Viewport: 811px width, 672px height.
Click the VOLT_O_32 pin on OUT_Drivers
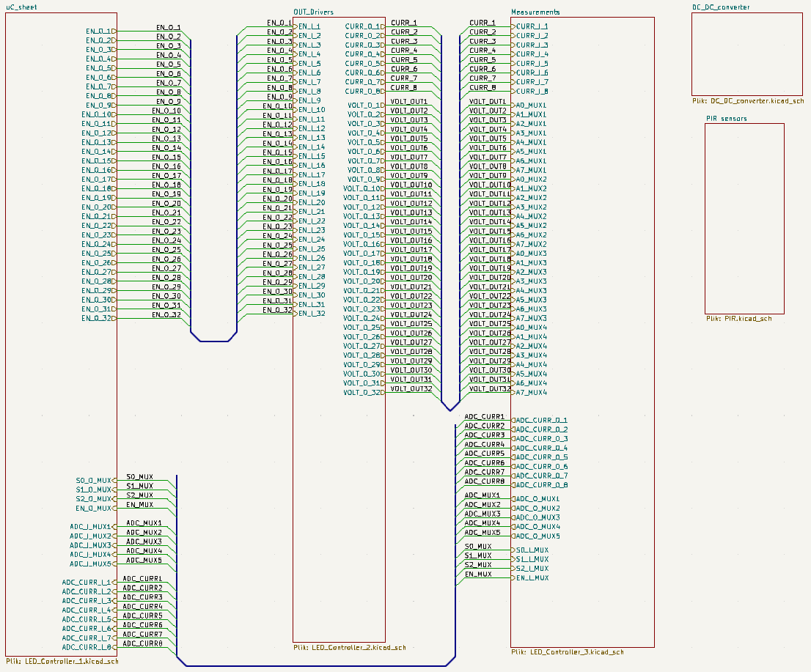click(364, 393)
